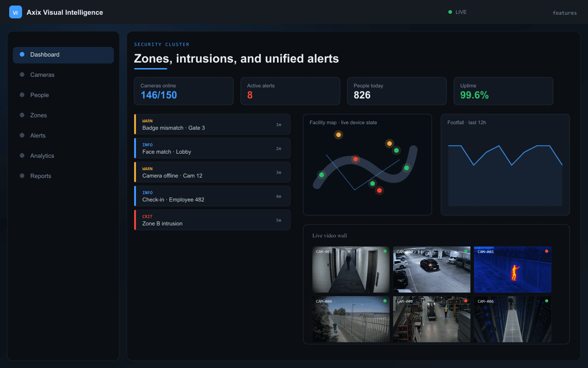Select the green device marker at path's left end
The width and height of the screenshot is (588, 368).
(x=322, y=175)
